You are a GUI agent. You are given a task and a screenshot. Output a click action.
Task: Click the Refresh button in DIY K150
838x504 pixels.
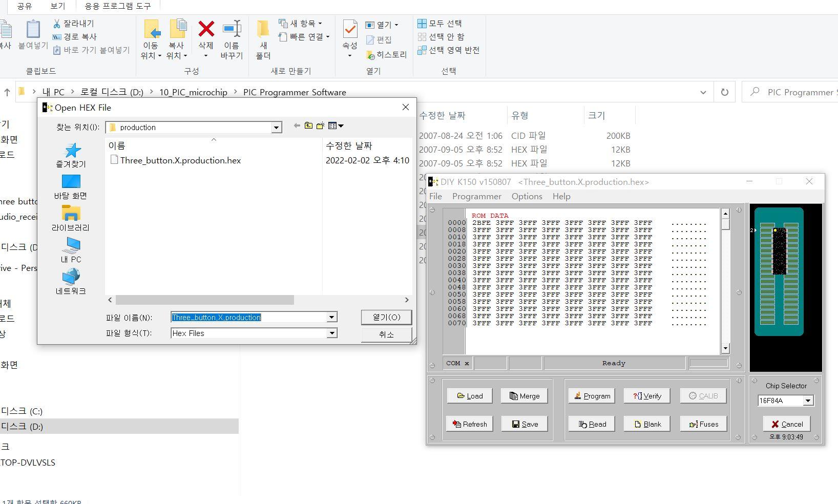[470, 424]
